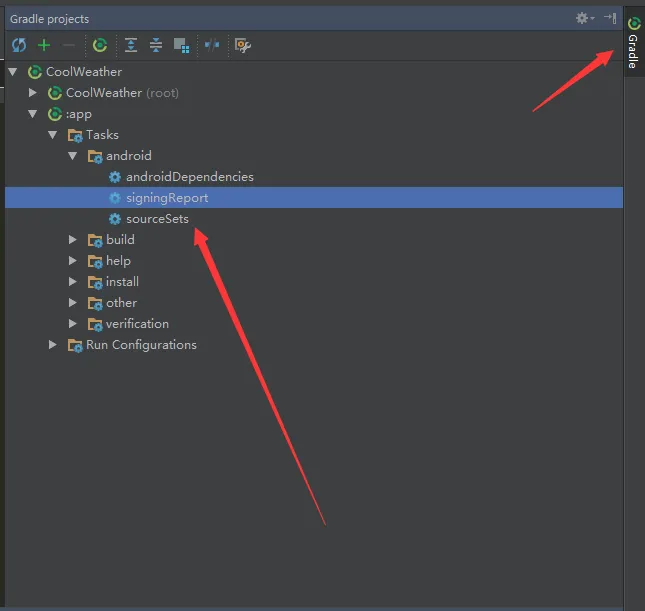Expand the install task group
Screen dimensions: 645x611
click(73, 281)
